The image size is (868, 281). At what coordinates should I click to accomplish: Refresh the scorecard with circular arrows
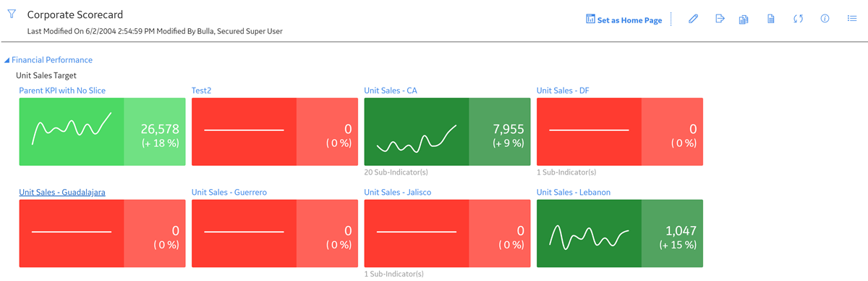[798, 20]
